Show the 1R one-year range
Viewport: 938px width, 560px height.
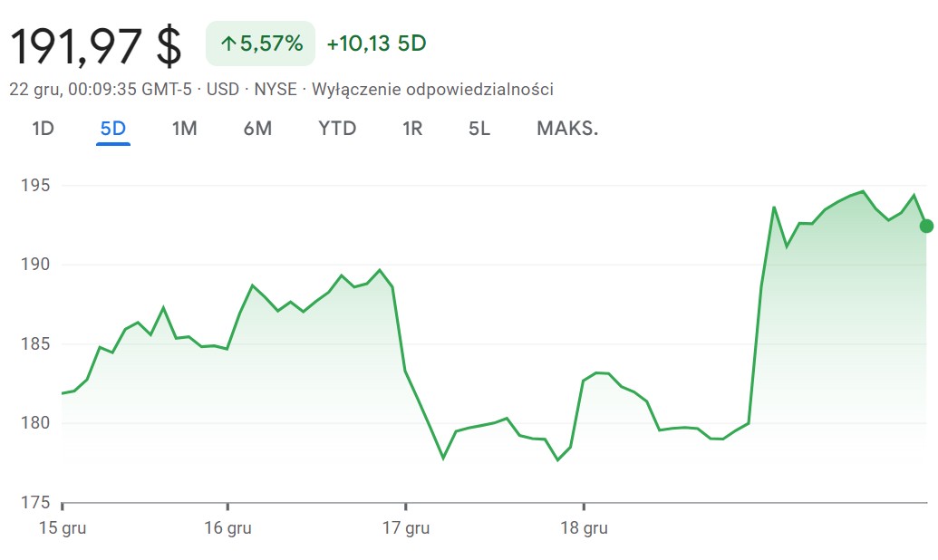point(412,129)
